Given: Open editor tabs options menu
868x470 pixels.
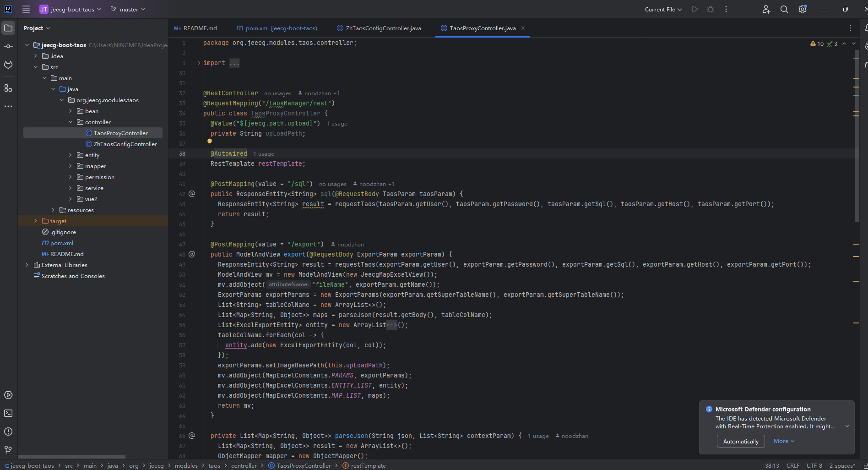Looking at the screenshot, I should pyautogui.click(x=851, y=28).
